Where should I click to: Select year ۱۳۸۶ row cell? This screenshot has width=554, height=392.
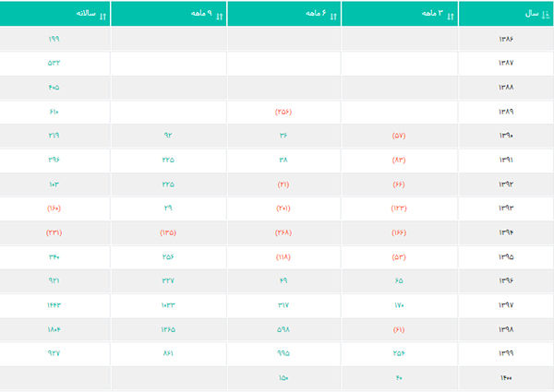click(x=505, y=39)
